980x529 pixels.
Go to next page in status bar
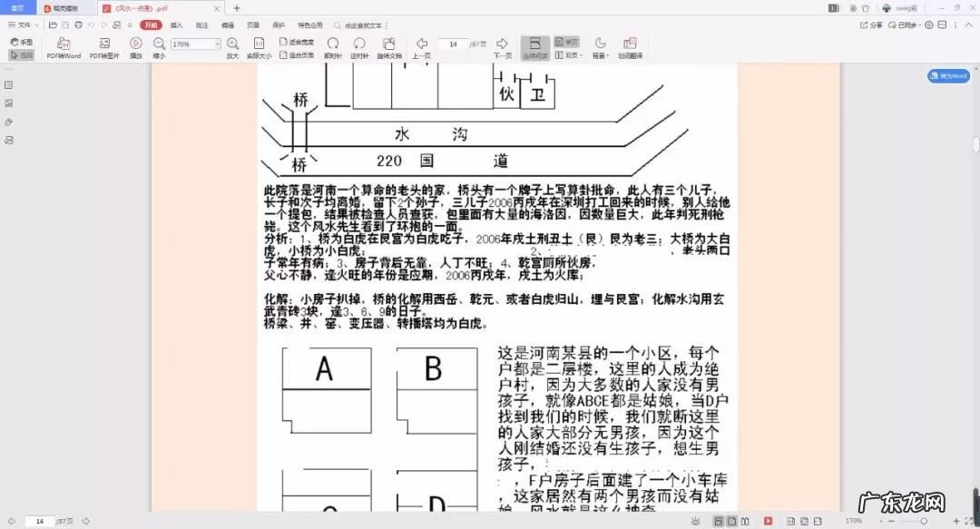(86, 521)
